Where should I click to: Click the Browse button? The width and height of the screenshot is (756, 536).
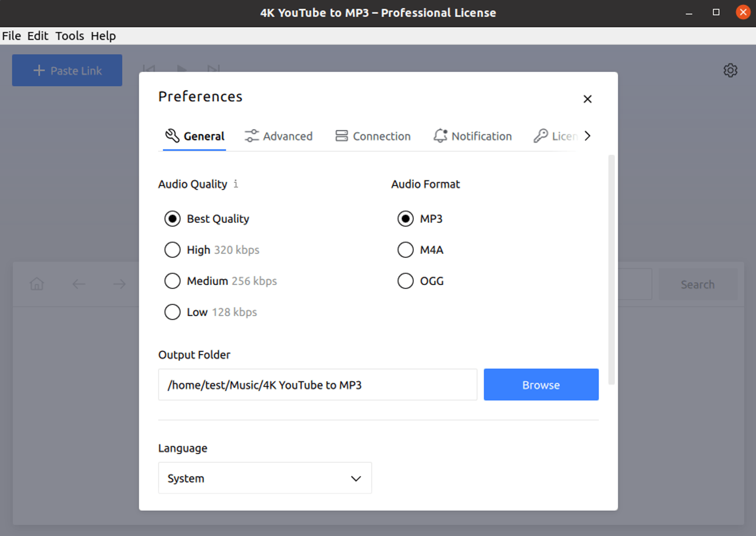pos(541,385)
